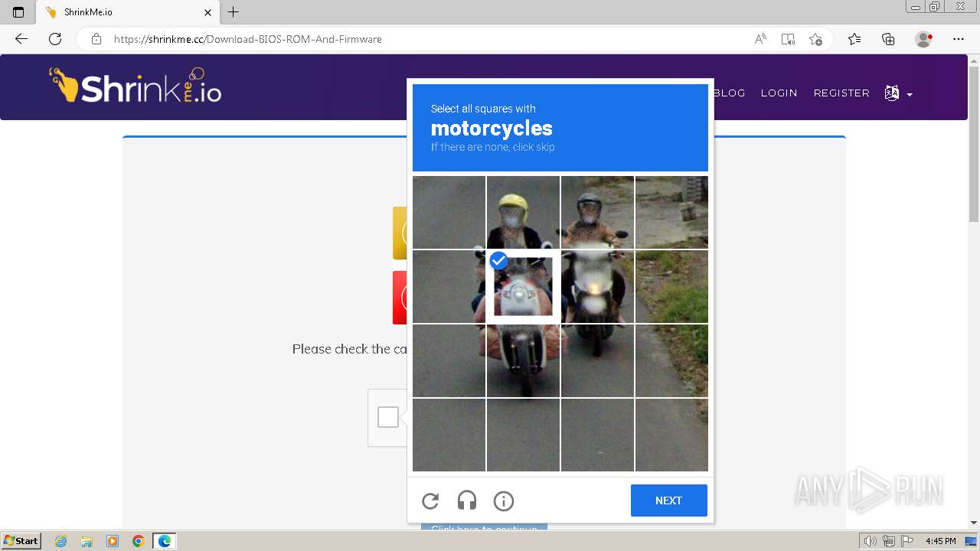Expand the language selector dropdown

pyautogui.click(x=898, y=93)
